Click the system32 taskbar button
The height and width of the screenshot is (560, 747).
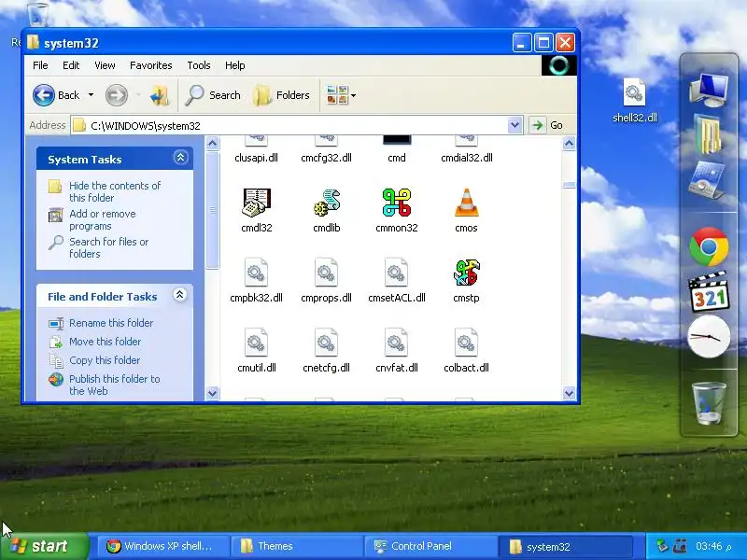coord(566,546)
